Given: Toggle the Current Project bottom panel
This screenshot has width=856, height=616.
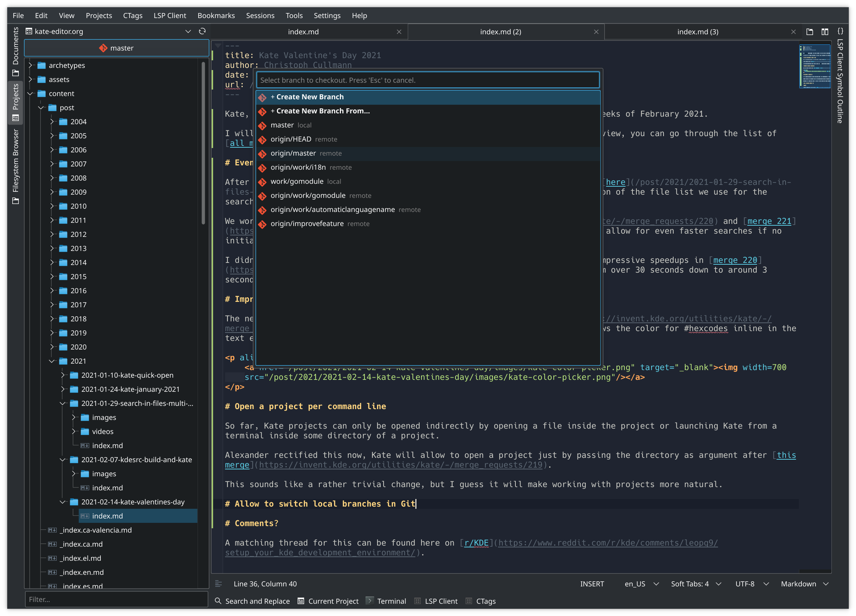Looking at the screenshot, I should (x=328, y=601).
